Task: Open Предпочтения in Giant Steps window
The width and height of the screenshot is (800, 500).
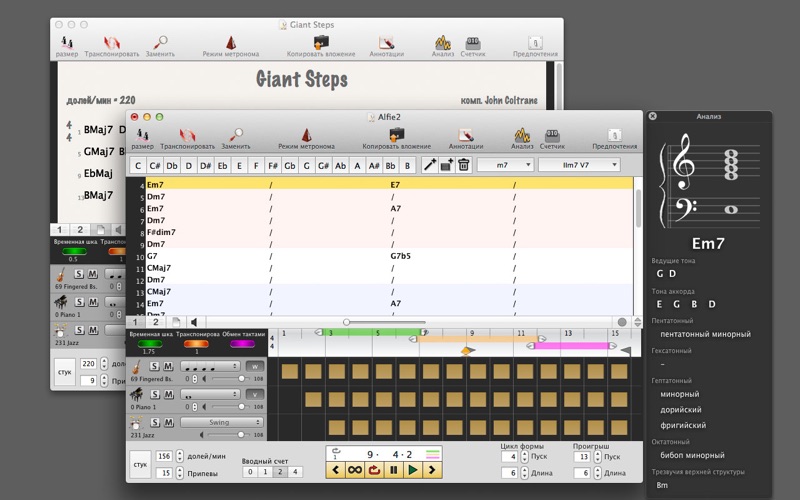Action: click(x=535, y=46)
